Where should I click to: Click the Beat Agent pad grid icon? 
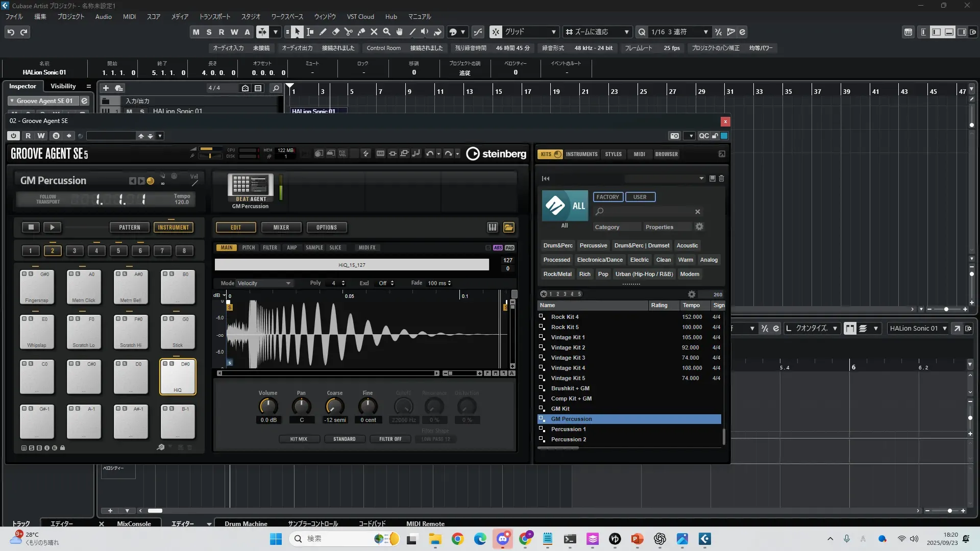click(250, 186)
